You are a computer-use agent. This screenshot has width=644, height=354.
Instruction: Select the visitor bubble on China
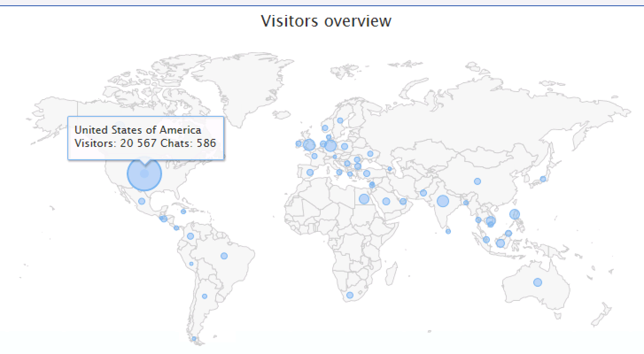pyautogui.click(x=477, y=181)
